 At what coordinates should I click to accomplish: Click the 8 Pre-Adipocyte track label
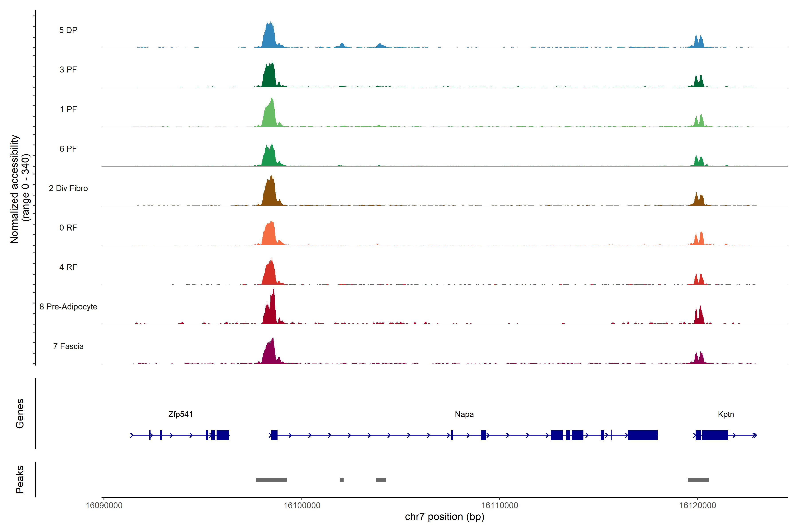point(68,307)
